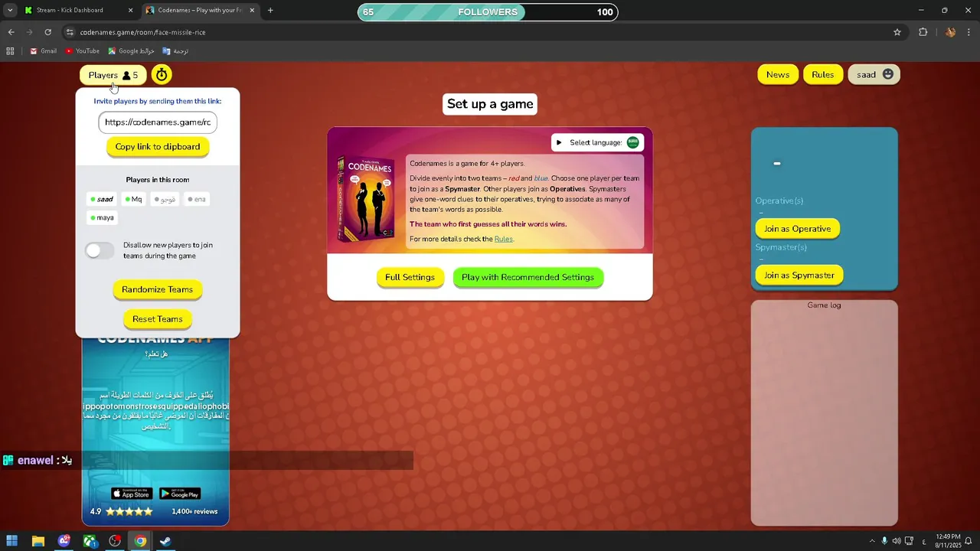Open volume control in system tray
This screenshot has width=980, height=551.
897,541
